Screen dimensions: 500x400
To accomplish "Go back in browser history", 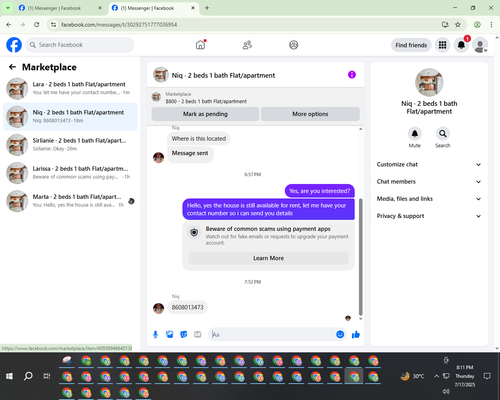I will point(9,24).
